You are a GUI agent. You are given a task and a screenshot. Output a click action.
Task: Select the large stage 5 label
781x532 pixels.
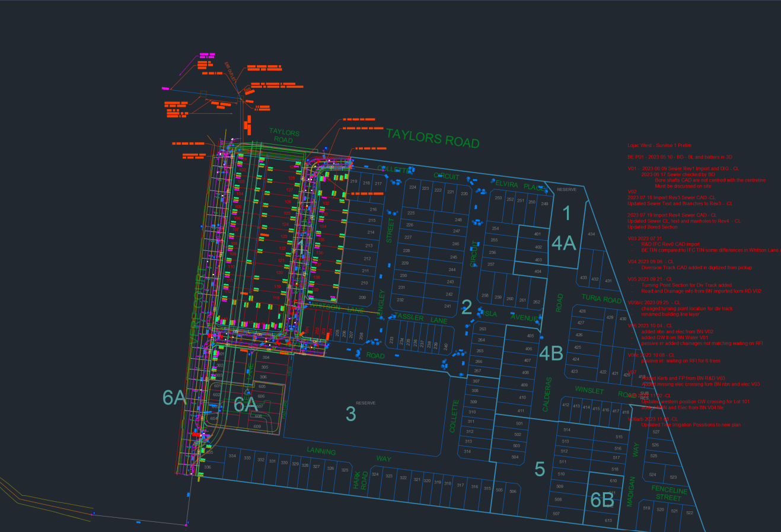click(x=540, y=469)
